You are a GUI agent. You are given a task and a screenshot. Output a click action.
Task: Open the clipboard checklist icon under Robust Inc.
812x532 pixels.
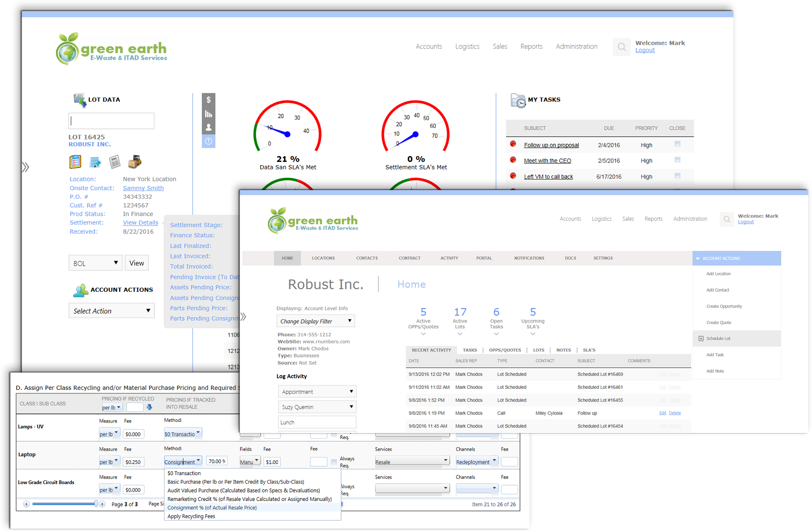75,162
